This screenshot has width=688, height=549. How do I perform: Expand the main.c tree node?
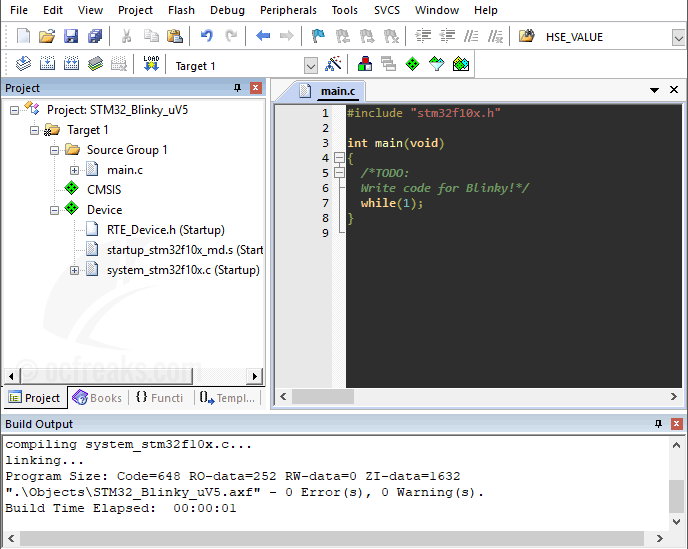point(75,170)
